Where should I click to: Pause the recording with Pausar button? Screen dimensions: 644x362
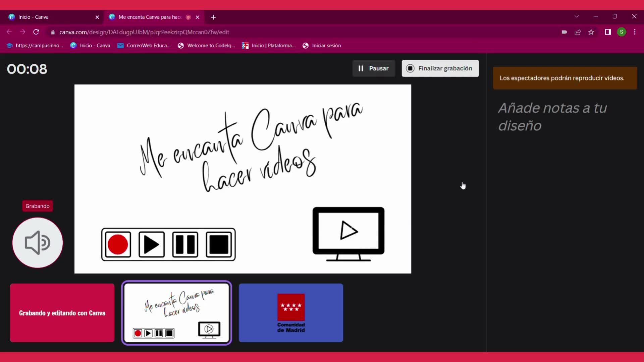tap(373, 68)
